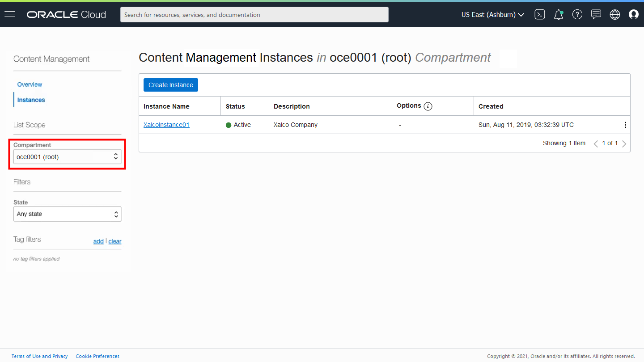Click the Options info icon

click(428, 106)
